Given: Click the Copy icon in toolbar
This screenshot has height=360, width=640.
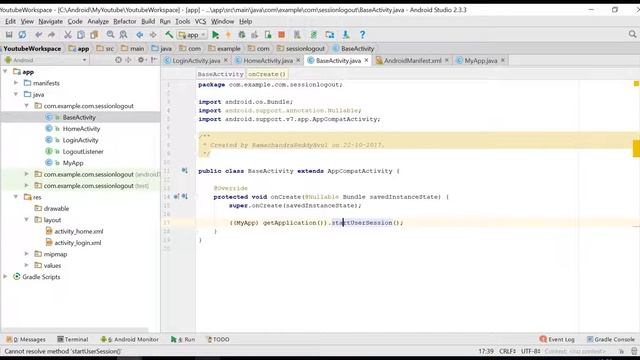Looking at the screenshot, I should [x=81, y=35].
